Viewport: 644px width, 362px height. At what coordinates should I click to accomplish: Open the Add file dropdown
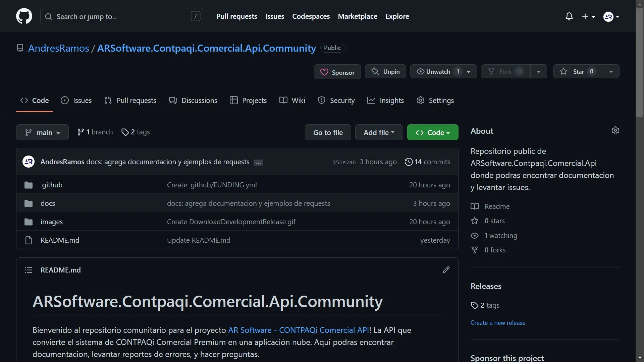(379, 132)
